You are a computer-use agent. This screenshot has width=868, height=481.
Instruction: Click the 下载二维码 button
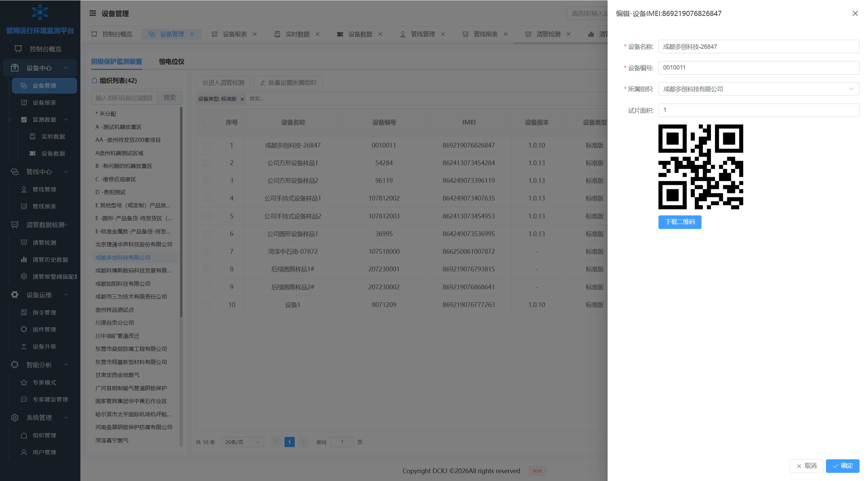coord(680,222)
